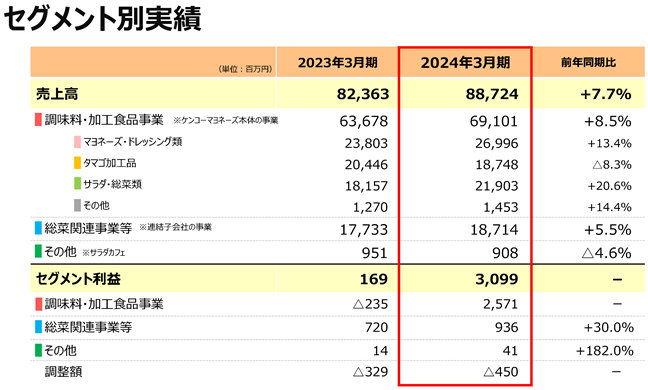
Task: Click the (単位：百万円) unit note
Action: click(x=245, y=69)
